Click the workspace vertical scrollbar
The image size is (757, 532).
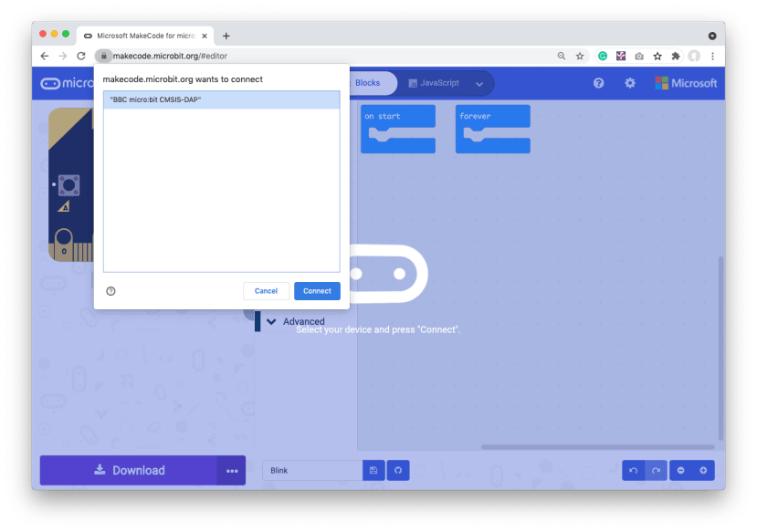click(x=720, y=349)
